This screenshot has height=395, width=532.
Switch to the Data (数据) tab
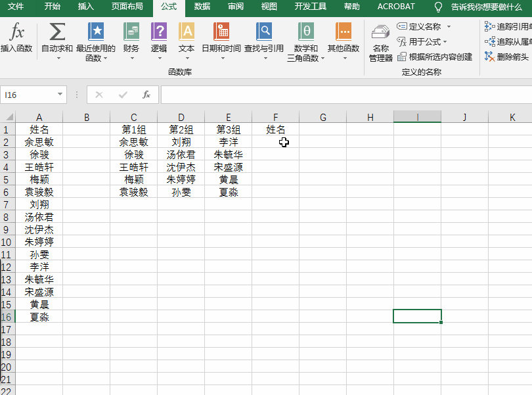click(x=202, y=7)
